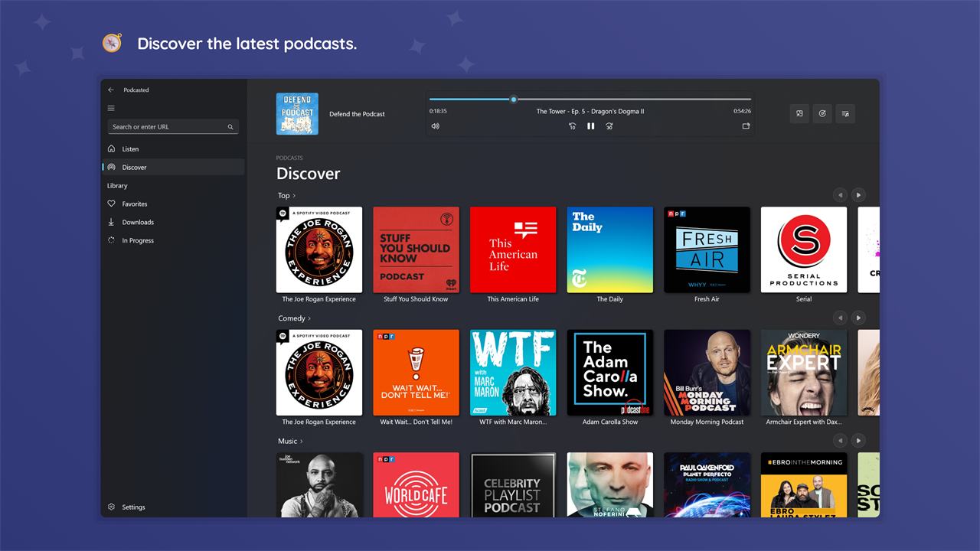Open the playback queue list button
Viewport: 980px width, 551px height.
(x=845, y=114)
